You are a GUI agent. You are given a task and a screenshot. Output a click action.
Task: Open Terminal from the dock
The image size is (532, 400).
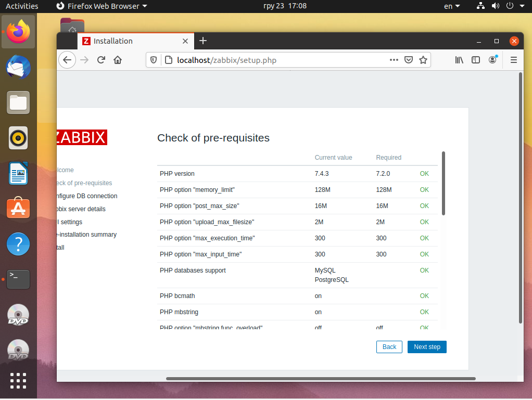click(18, 279)
